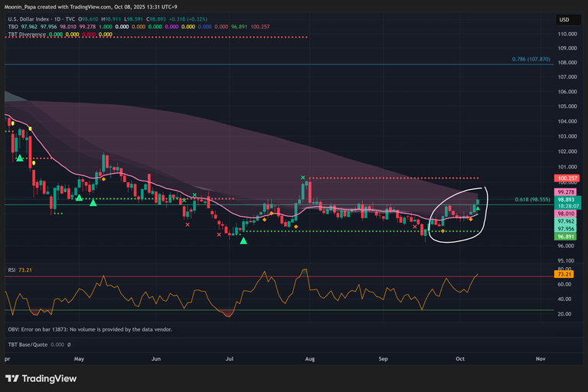Click the current price 98.893 label
Image resolution: width=588 pixels, height=392 pixels.
(x=565, y=199)
